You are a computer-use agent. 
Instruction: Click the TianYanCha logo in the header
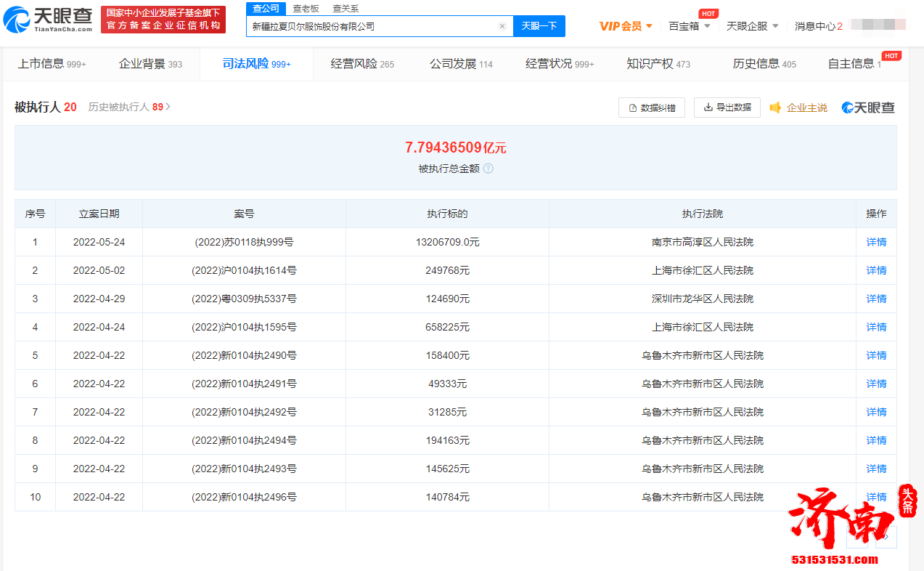48,20
